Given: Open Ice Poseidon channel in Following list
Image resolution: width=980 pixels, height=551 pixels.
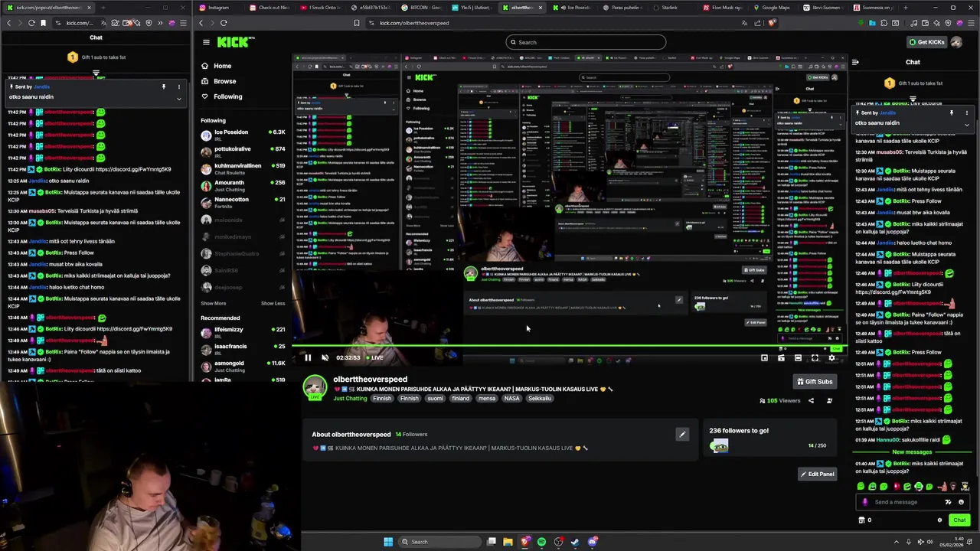Looking at the screenshot, I should [x=243, y=135].
